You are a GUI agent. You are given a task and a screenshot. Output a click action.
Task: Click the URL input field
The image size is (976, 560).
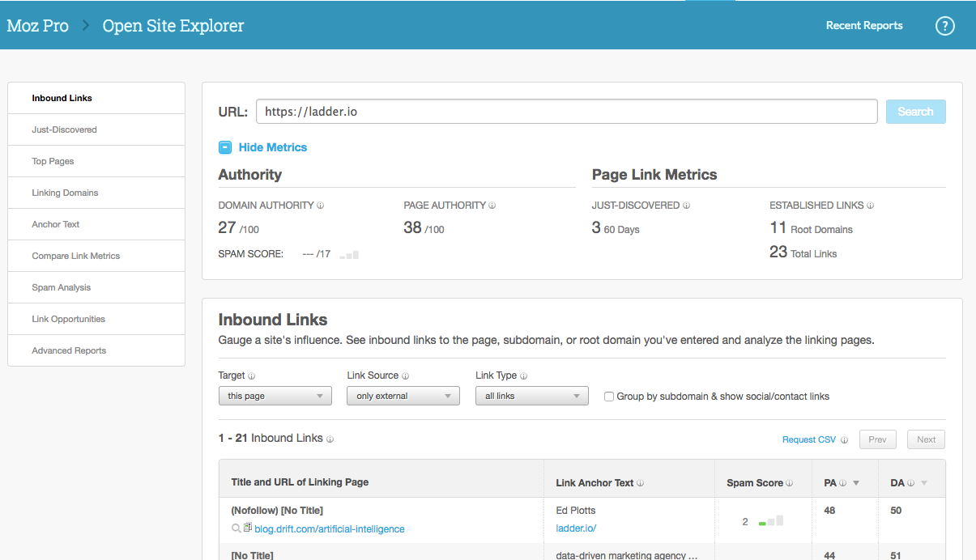[566, 112]
